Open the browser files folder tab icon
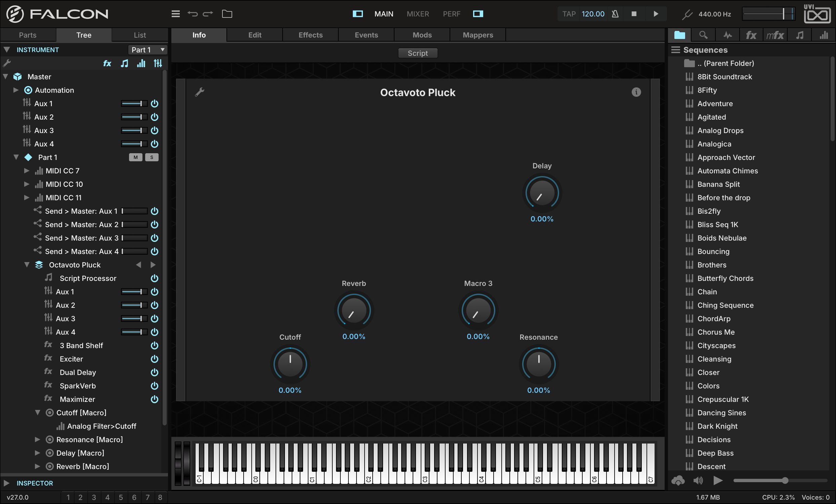 [x=680, y=35]
